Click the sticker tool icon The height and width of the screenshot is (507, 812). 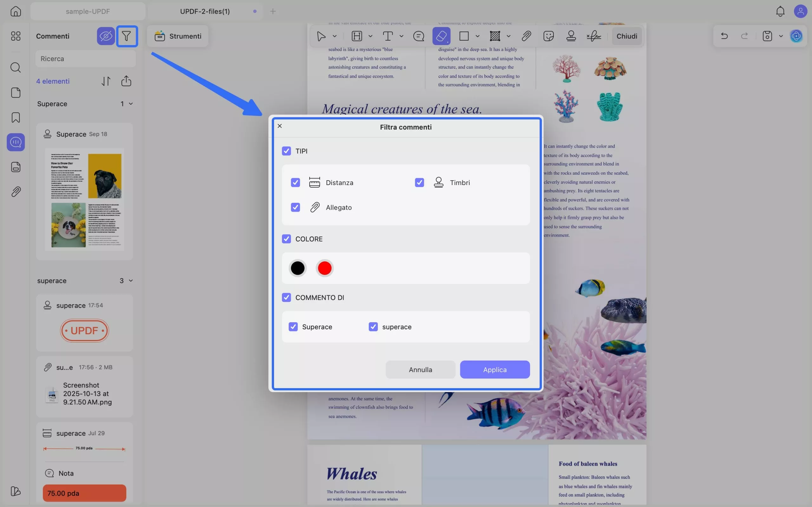pos(548,36)
